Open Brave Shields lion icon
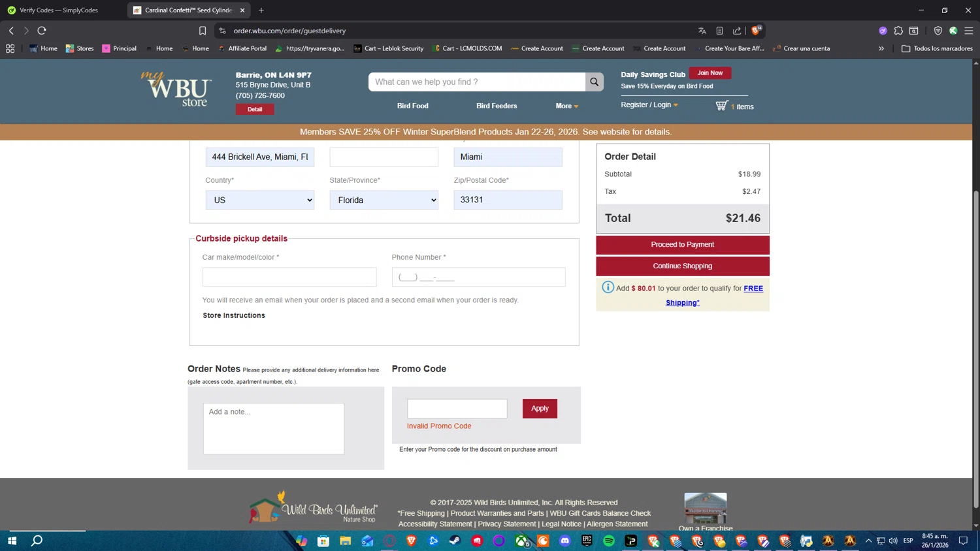 (x=756, y=30)
